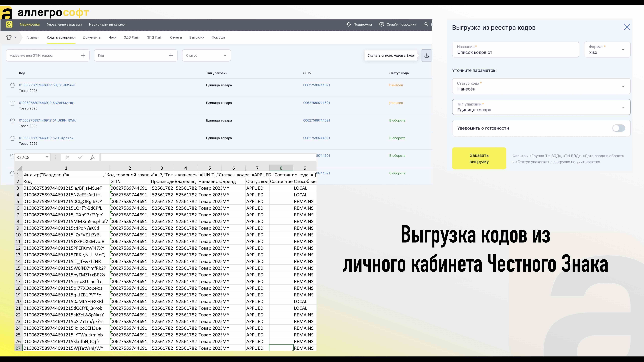Open Управление заказами menu

tap(64, 25)
